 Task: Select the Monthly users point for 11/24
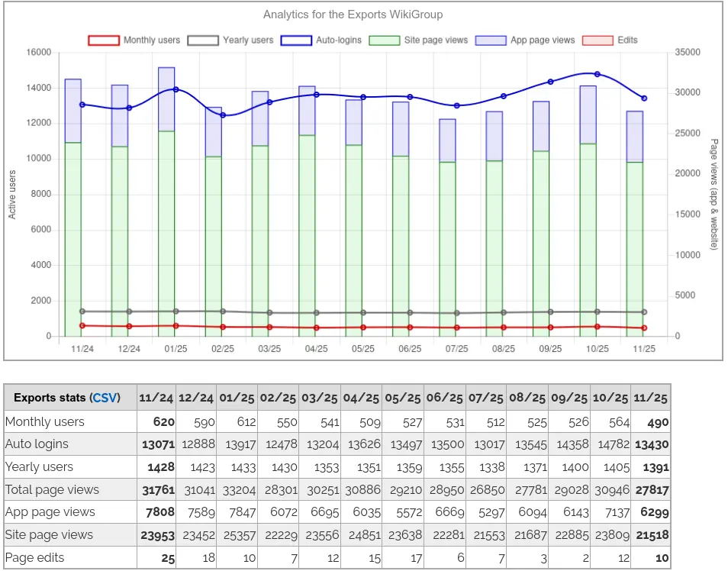click(82, 325)
